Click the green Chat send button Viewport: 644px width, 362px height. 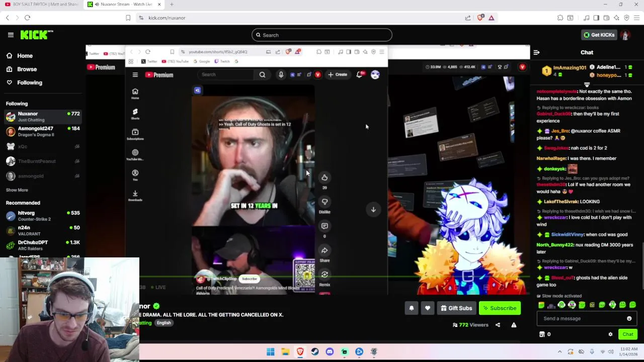point(628,334)
